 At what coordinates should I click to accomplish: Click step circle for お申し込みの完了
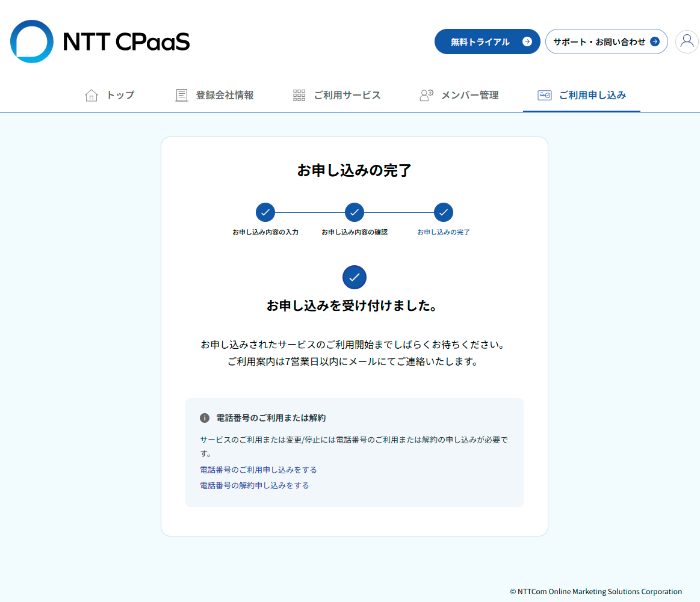point(444,212)
